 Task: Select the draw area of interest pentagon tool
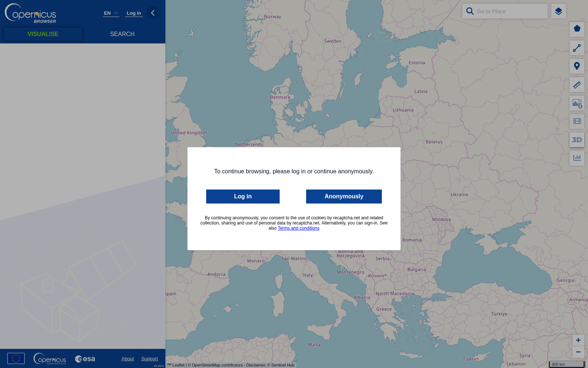[577, 29]
